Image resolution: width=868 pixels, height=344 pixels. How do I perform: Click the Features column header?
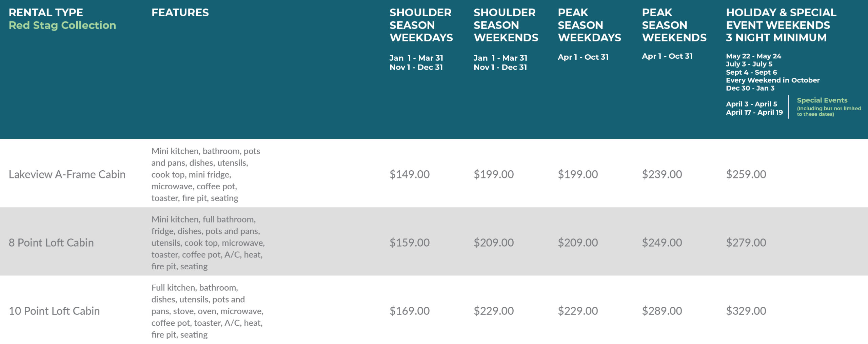(x=180, y=13)
